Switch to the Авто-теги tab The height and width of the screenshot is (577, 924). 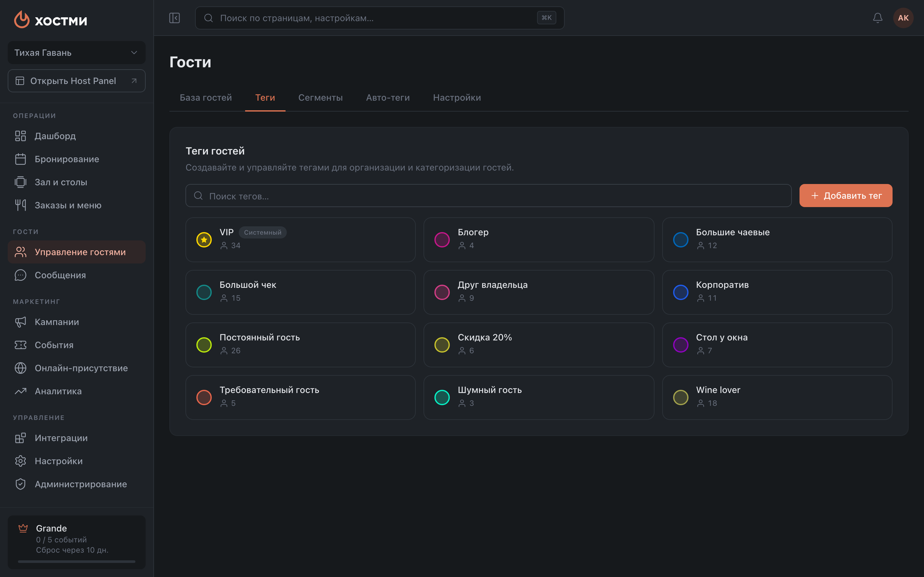tap(388, 98)
